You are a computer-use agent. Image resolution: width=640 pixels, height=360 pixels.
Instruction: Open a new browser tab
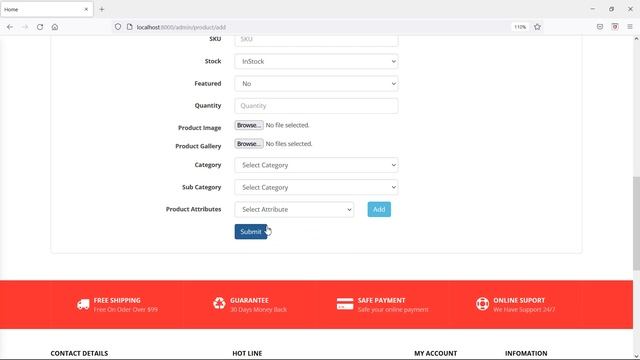(x=102, y=9)
